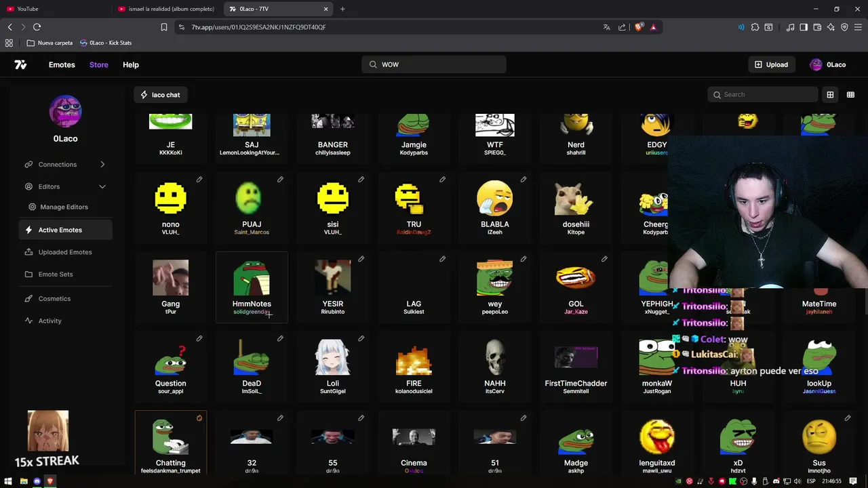The width and height of the screenshot is (868, 488).
Task: Edit the sisi emote
Action: point(361,180)
